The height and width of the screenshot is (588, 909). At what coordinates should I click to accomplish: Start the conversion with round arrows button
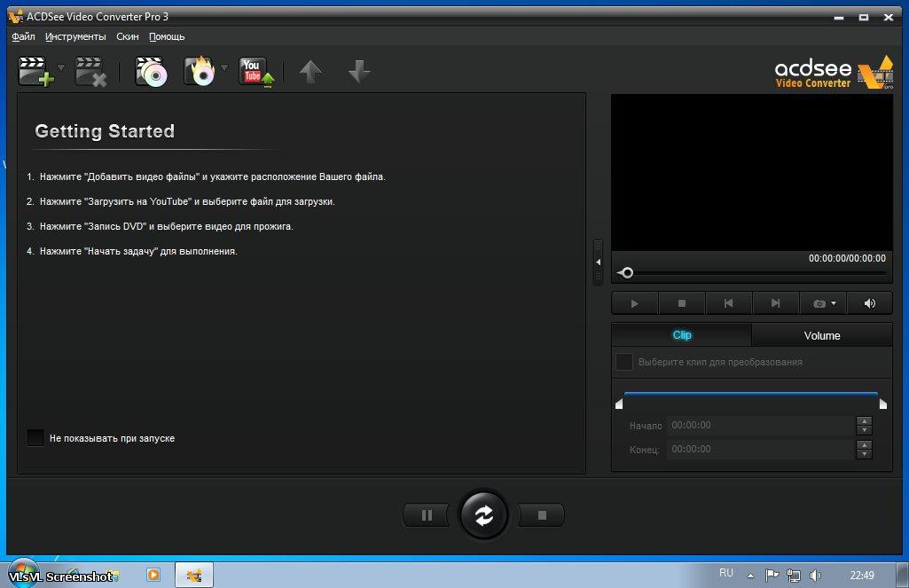click(x=483, y=515)
